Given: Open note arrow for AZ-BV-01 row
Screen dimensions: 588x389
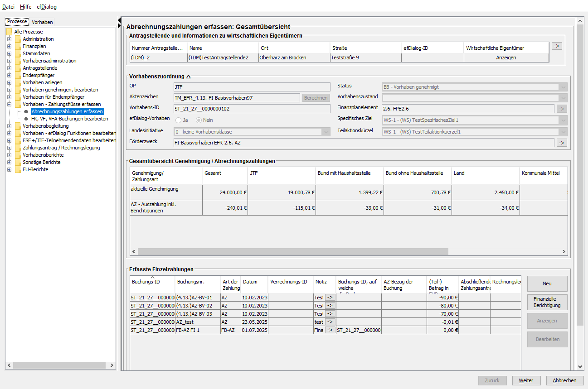Looking at the screenshot, I should pyautogui.click(x=330, y=298).
